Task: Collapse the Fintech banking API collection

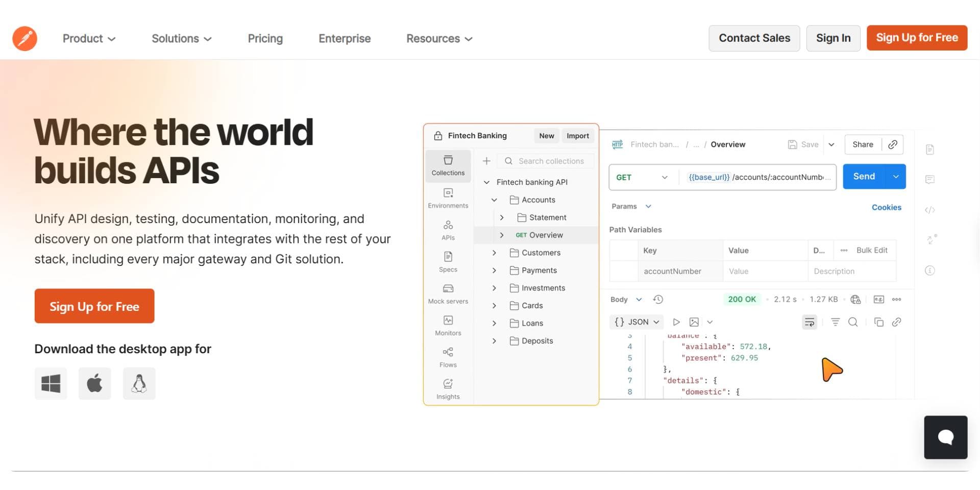Action: (486, 182)
